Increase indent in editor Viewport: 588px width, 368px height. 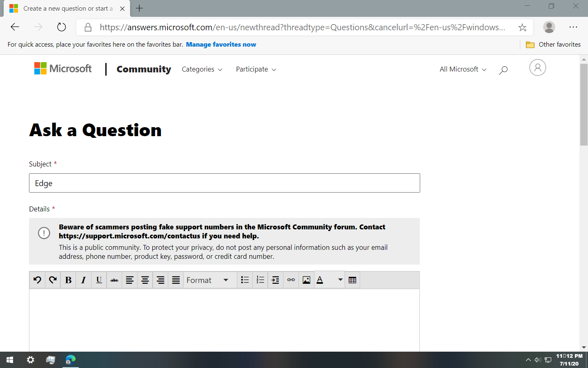(x=276, y=280)
